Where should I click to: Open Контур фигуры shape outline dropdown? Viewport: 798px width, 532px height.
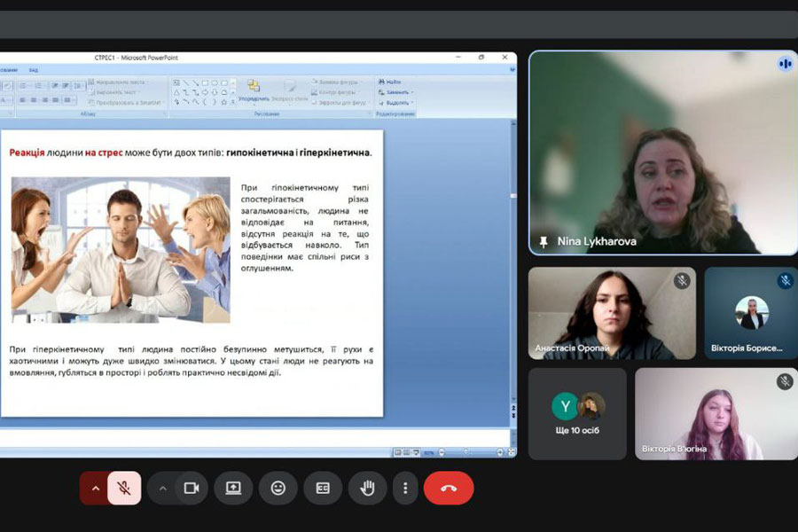pos(336,92)
